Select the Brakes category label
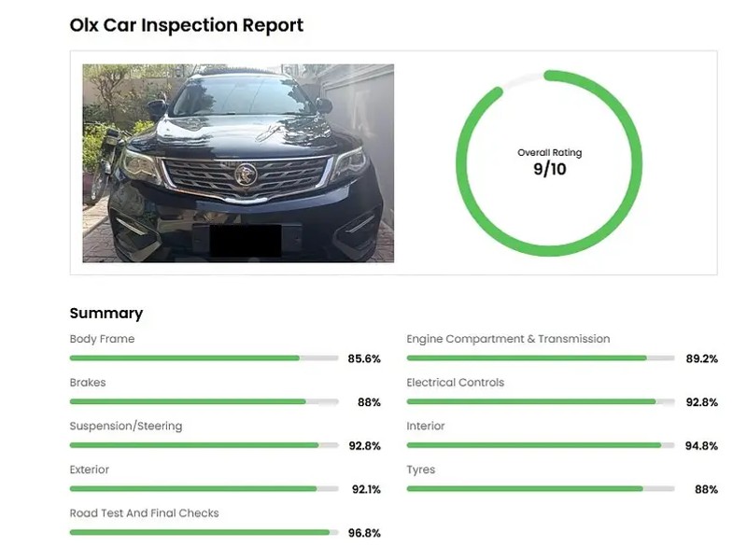 (x=88, y=383)
